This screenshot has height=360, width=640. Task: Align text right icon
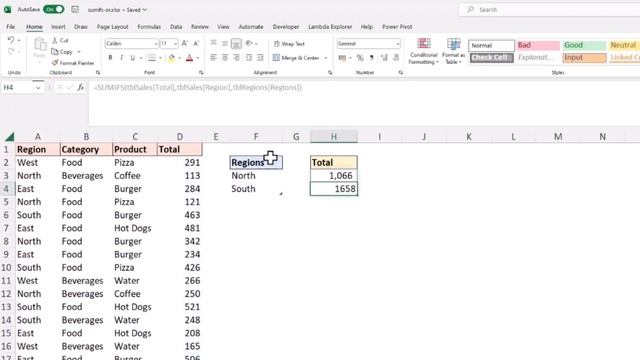tap(236, 58)
